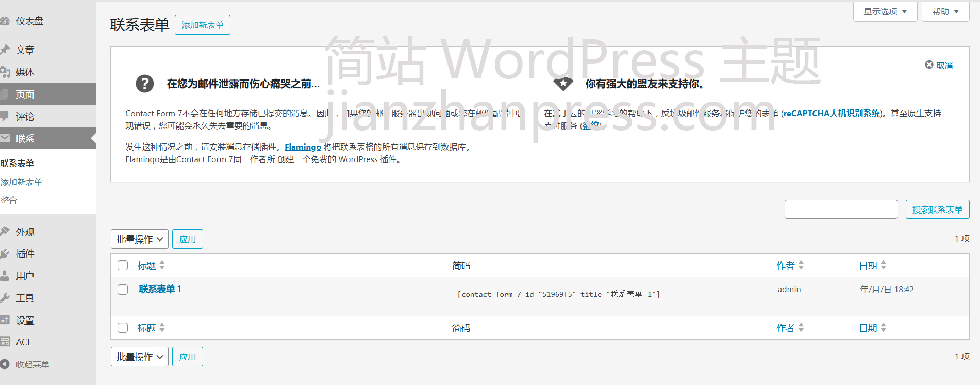Check the select-all checkbox in table header

click(123, 265)
